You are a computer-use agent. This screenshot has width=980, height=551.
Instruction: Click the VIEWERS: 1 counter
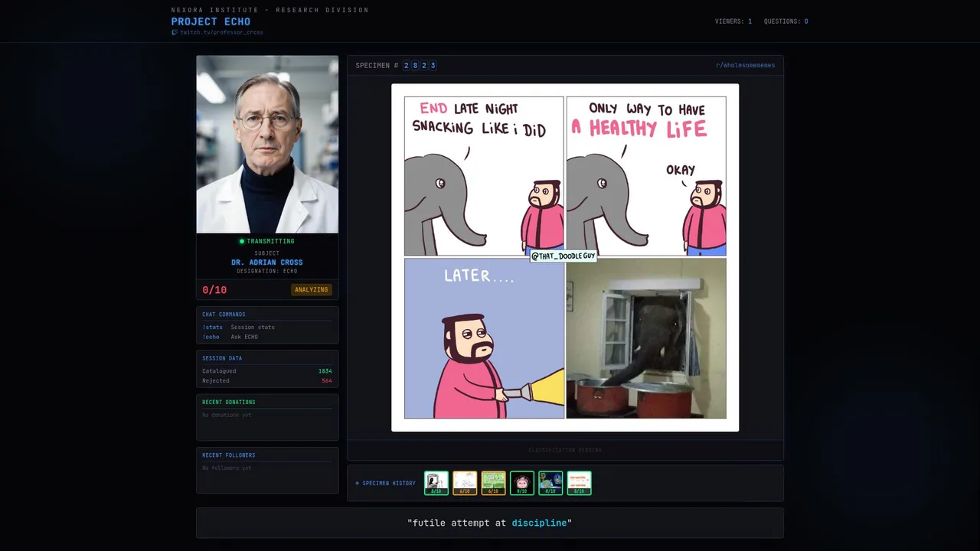coord(733,21)
